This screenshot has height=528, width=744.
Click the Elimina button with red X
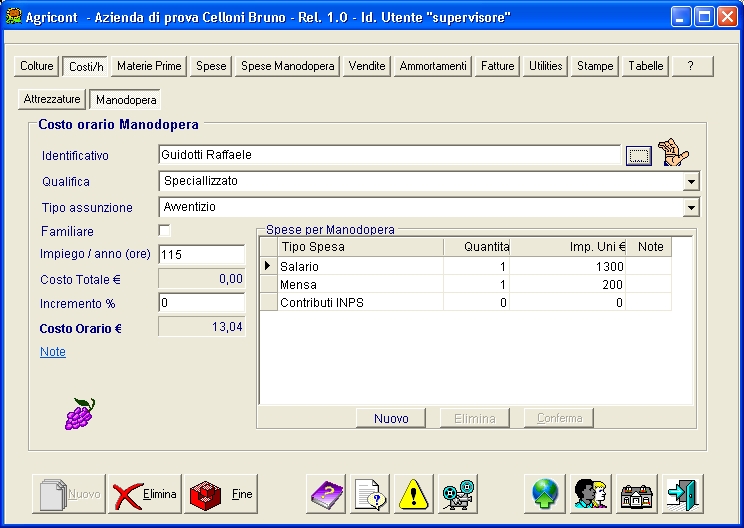[x=145, y=494]
